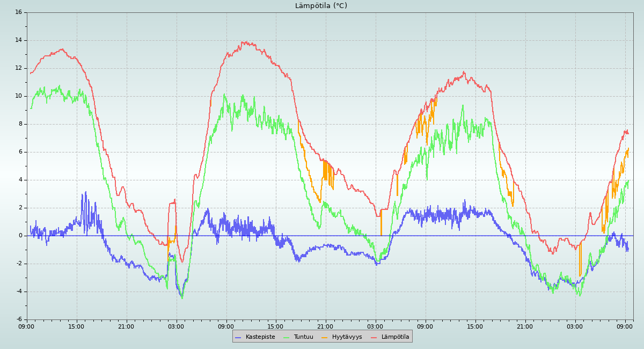The width and height of the screenshot is (644, 349).
Task: Click the green Tuntuu legend line marker
Action: [286, 337]
